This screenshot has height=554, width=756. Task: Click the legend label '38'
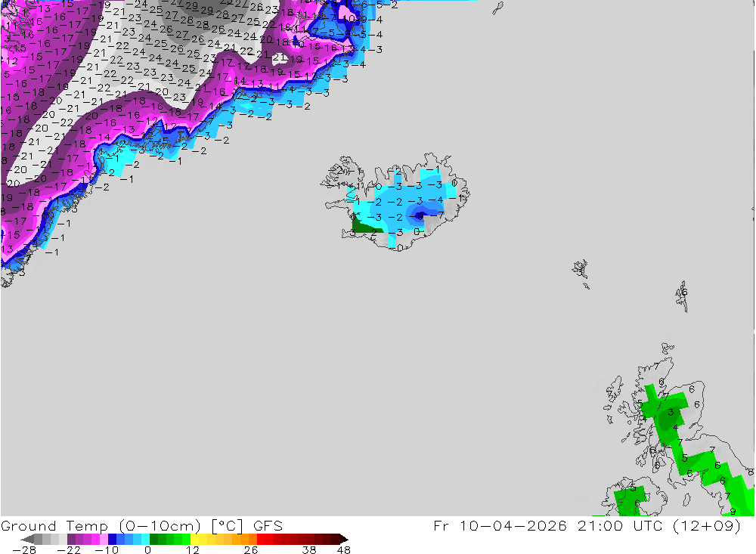coord(309,550)
